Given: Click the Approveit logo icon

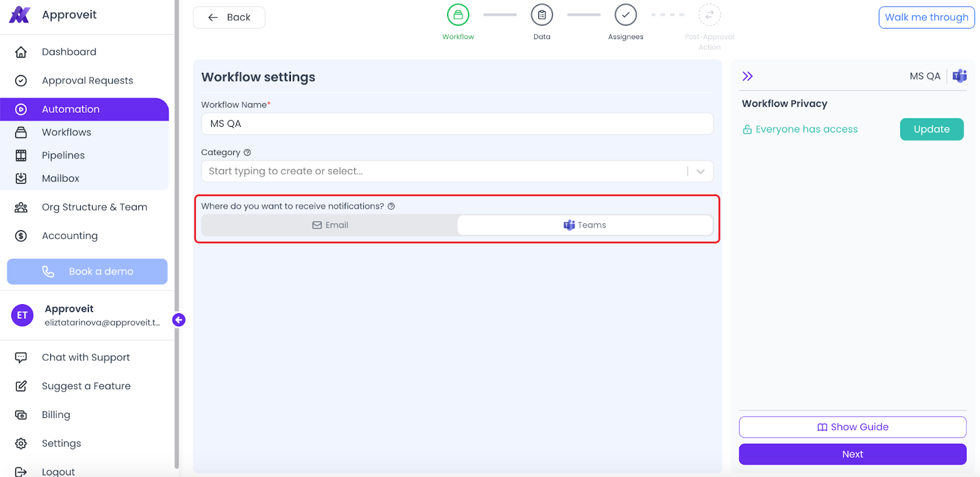Looking at the screenshot, I should tap(20, 15).
